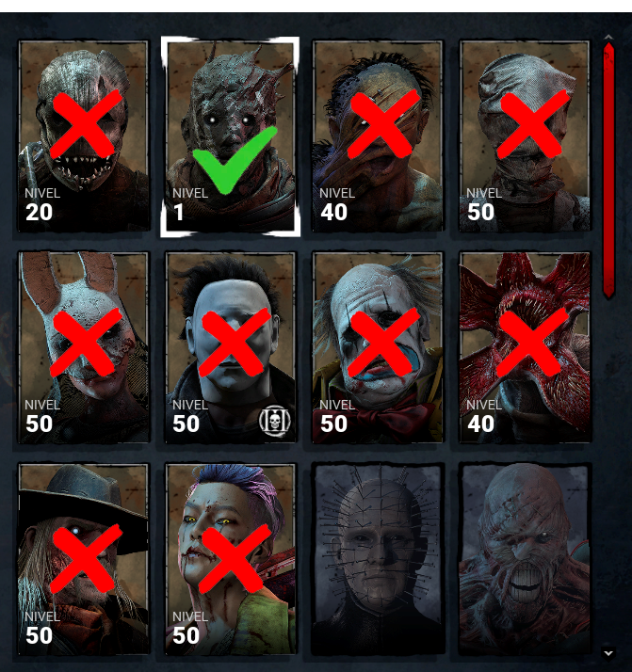Click the red X over the Nurse
Screen dimensions: 632x672
click(x=533, y=124)
